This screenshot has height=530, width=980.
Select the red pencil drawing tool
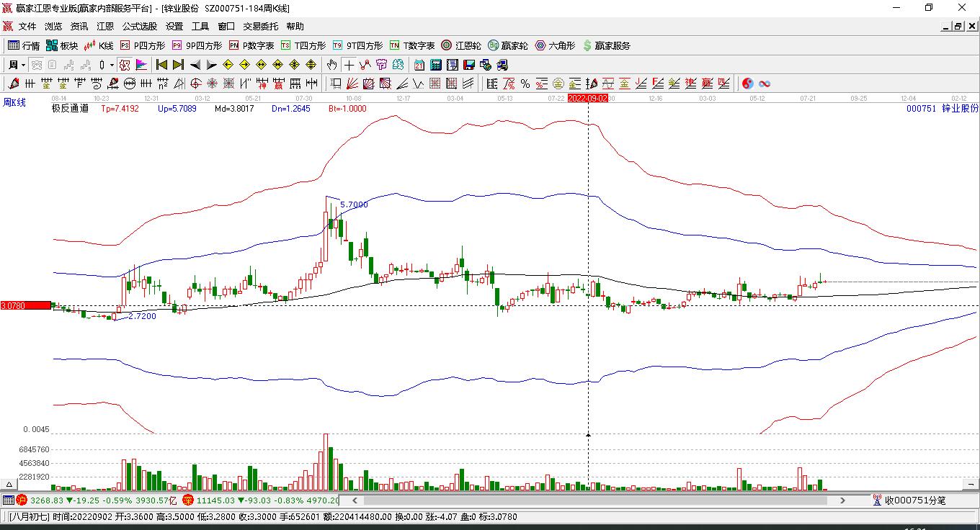(x=14, y=84)
